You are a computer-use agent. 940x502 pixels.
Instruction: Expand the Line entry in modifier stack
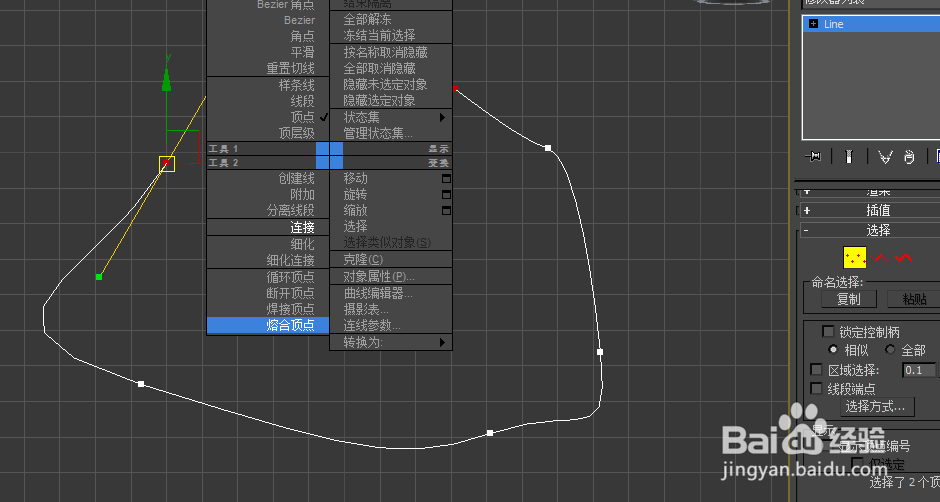pos(813,23)
